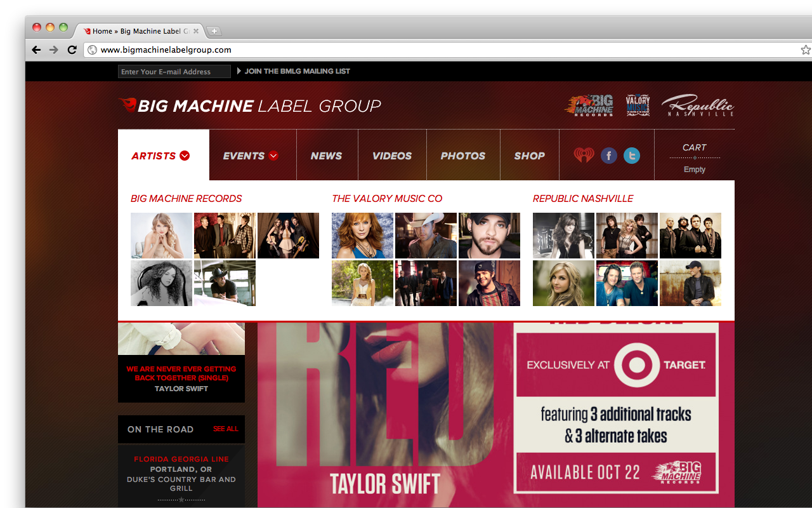Click the Republic Nashville logo
This screenshot has height=508, width=812.
(x=698, y=105)
